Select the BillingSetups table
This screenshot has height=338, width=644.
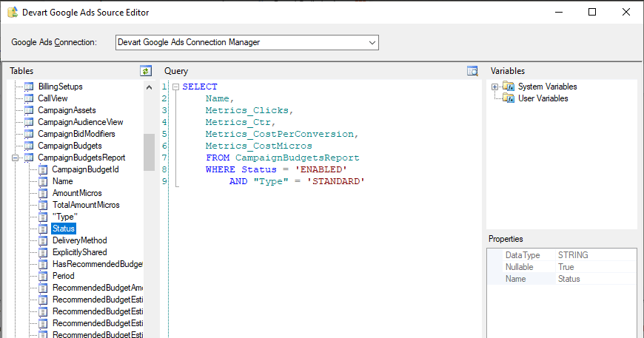[x=61, y=87]
